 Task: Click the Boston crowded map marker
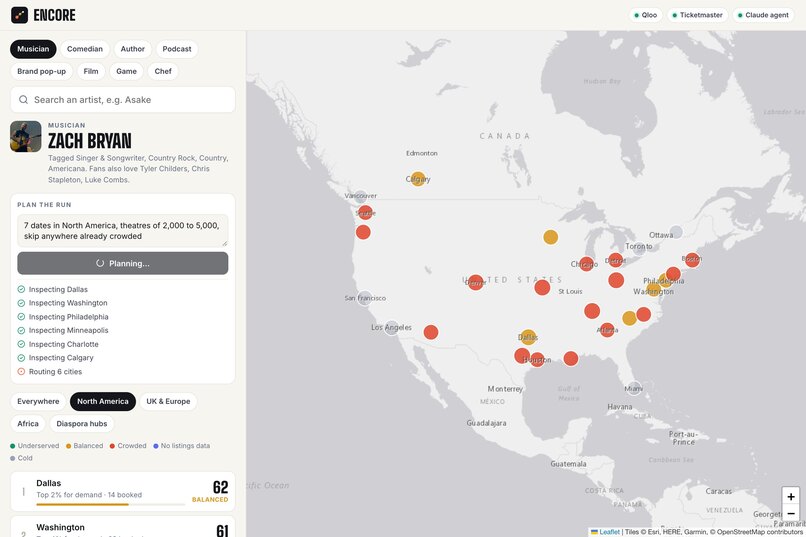(692, 260)
